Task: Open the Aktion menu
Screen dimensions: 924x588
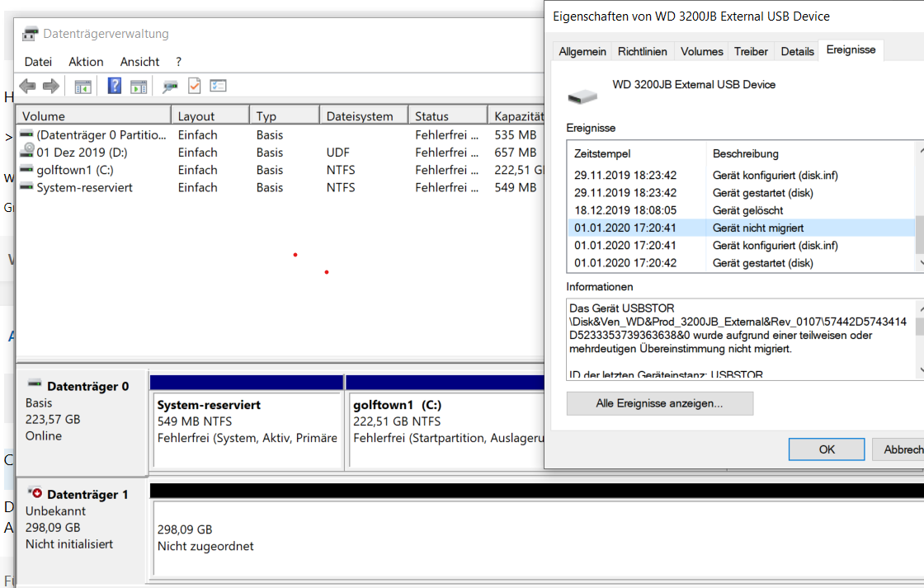Action: click(x=86, y=62)
